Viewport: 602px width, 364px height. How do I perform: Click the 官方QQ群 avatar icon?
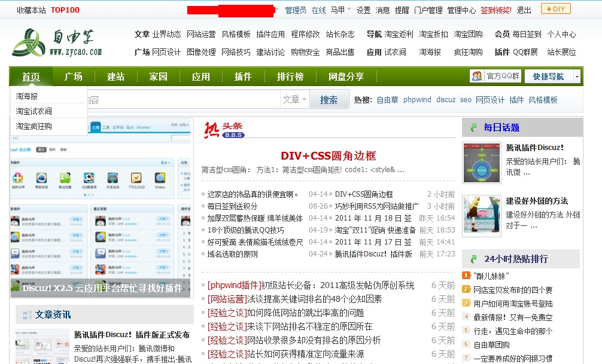click(476, 76)
